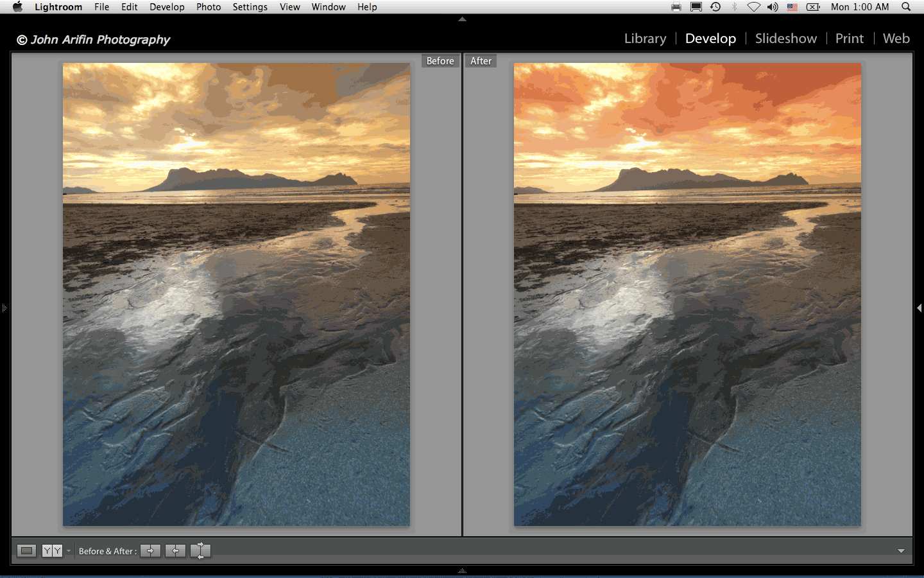Open the toolbar content dropdown triangle

[901, 551]
